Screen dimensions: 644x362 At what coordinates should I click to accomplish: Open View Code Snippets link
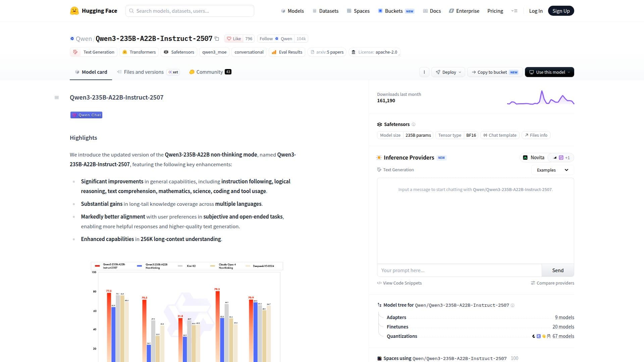click(399, 283)
